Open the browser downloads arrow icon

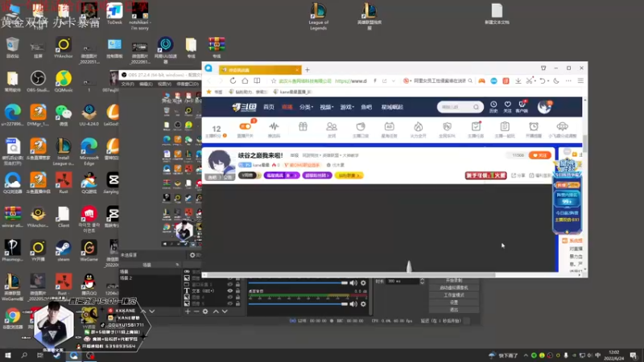(518, 81)
